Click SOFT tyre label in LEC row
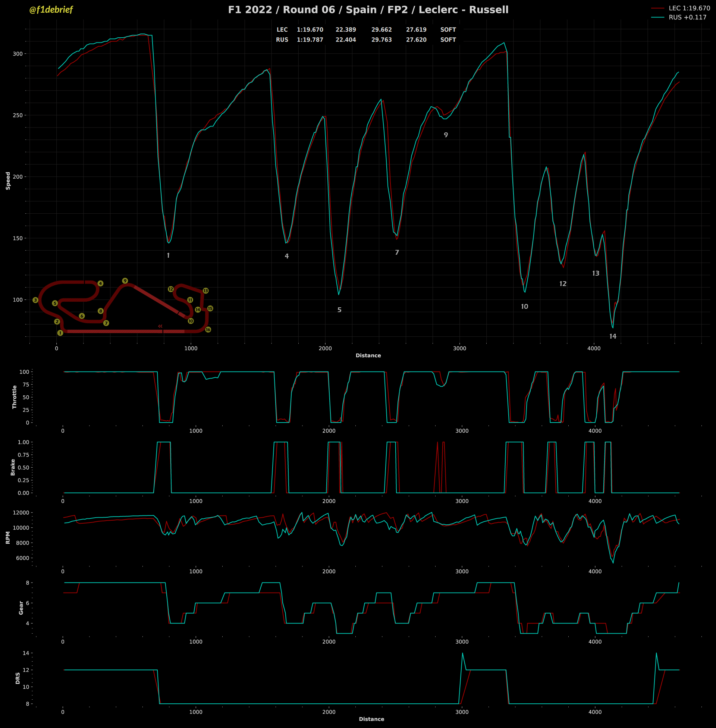This screenshot has width=716, height=728. pyautogui.click(x=448, y=30)
